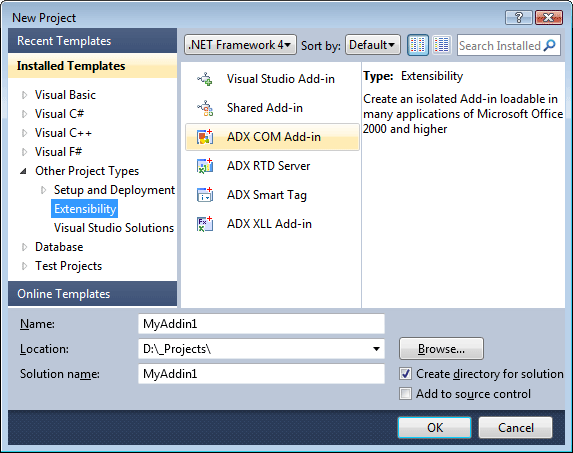This screenshot has height=453, width=573.
Task: Select Test Projects in the tree
Action: pos(68,266)
